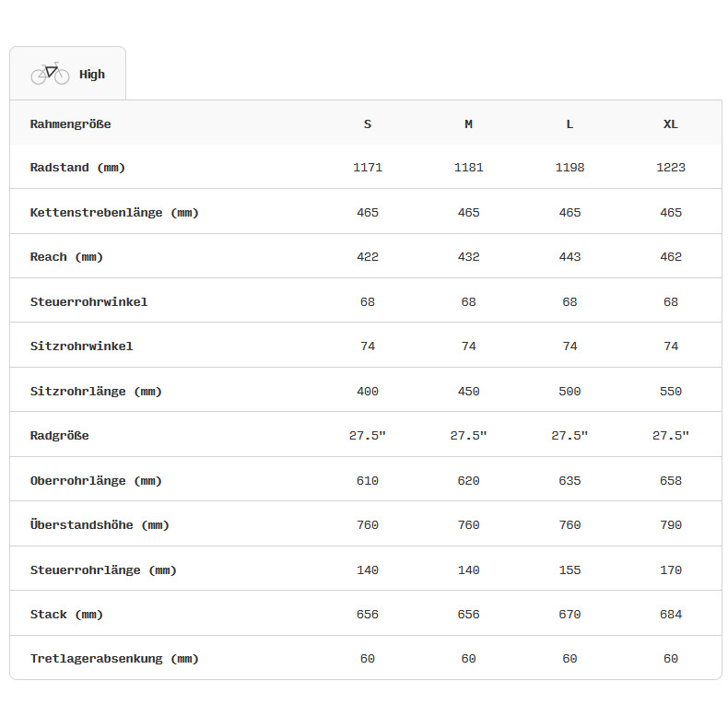Click the Überstandshöhe (mm) row label

click(100, 524)
